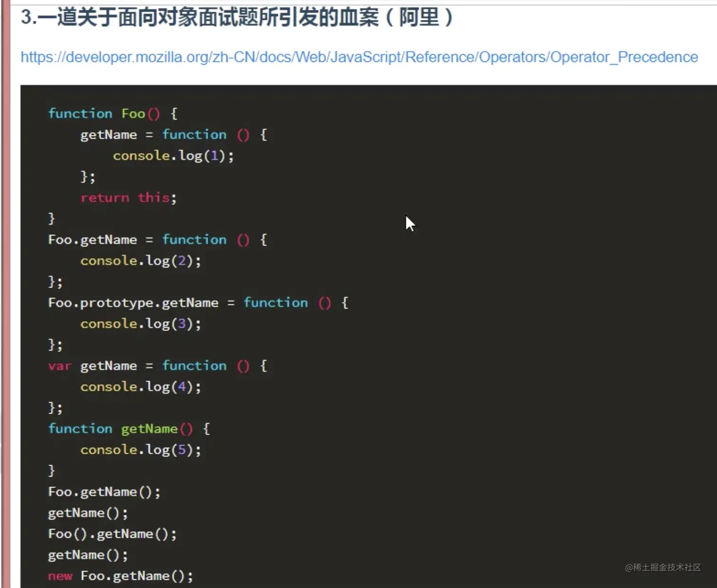This screenshot has height=588, width=717.
Task: Select the 'function Foo()' declaration line
Action: pos(111,113)
